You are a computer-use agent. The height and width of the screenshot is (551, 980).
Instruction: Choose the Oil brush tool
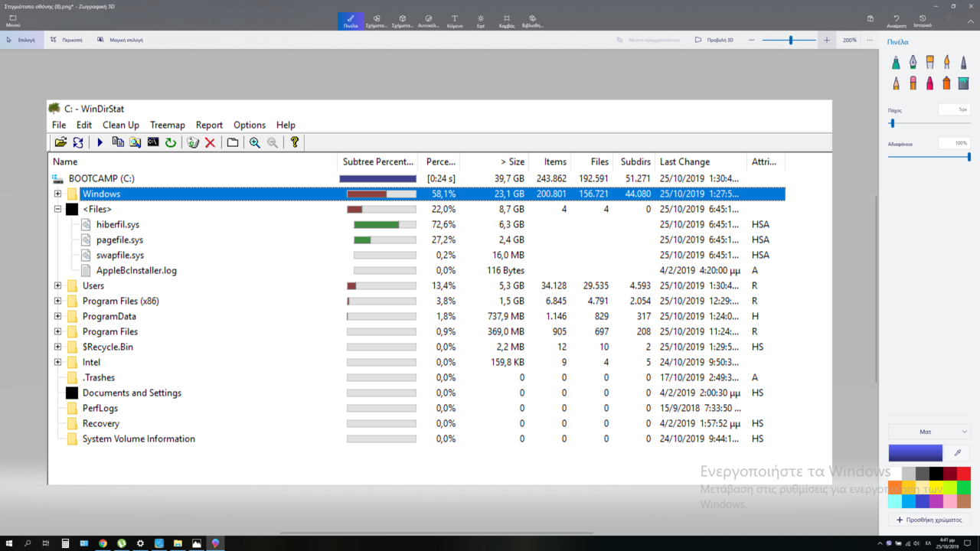[929, 62]
